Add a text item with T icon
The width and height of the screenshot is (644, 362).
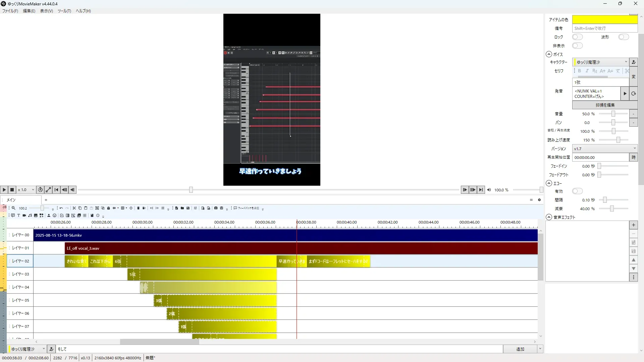pyautogui.click(x=18, y=216)
